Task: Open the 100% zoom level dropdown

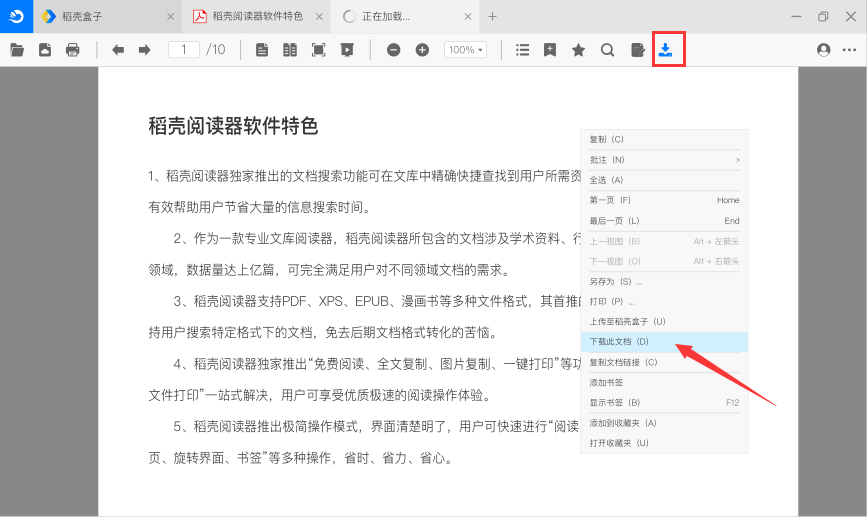Action: [465, 50]
